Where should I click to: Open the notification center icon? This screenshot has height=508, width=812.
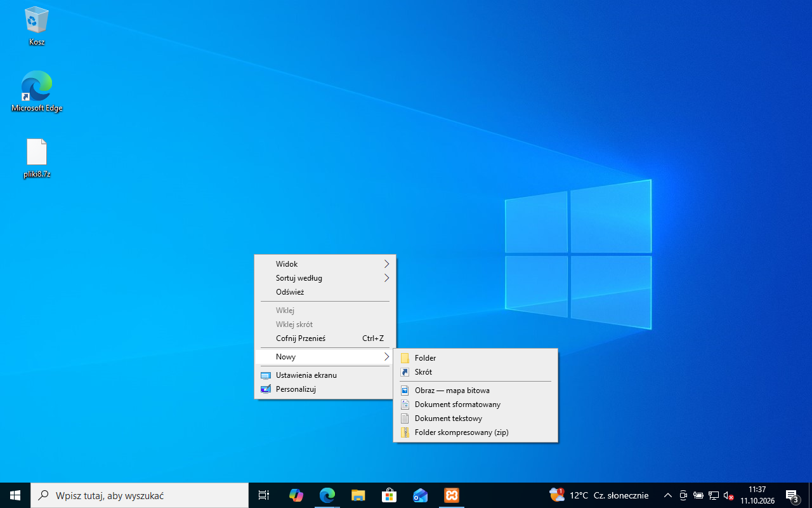pyautogui.click(x=792, y=495)
